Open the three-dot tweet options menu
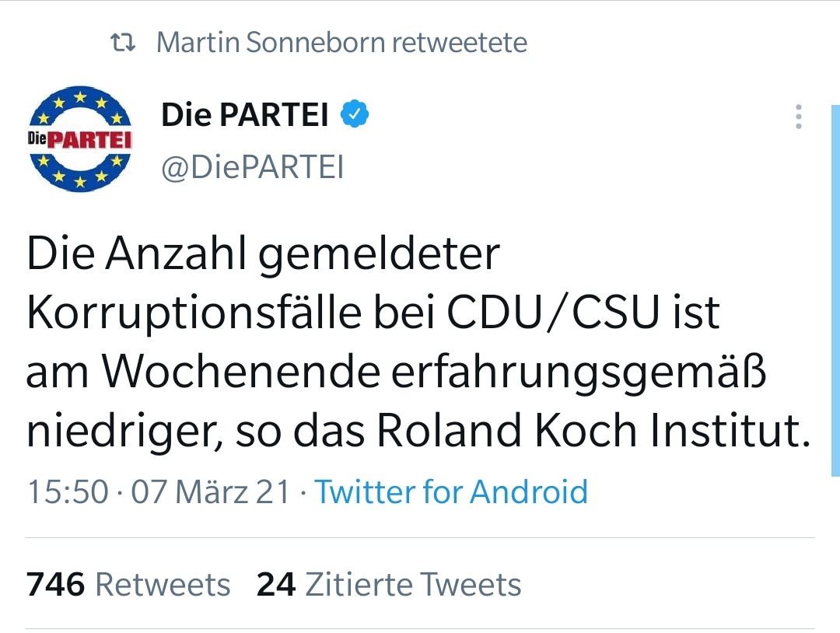Viewport: 840px width, 633px height. (798, 117)
